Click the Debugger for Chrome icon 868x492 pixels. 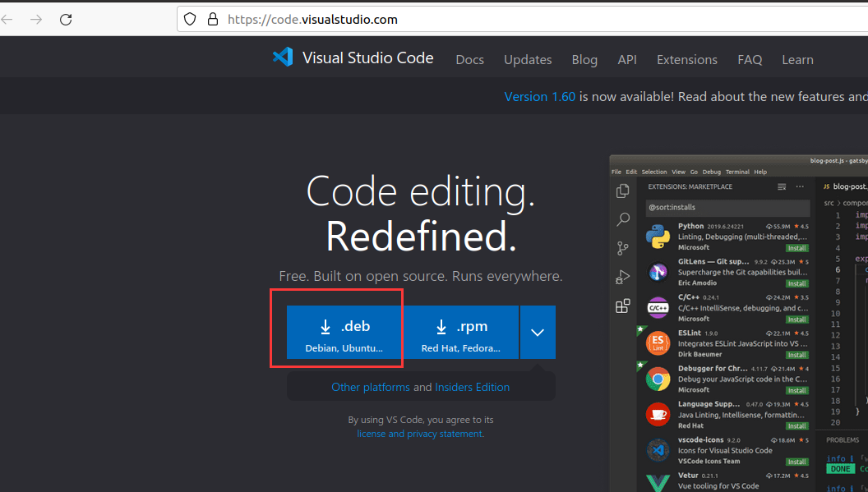658,379
